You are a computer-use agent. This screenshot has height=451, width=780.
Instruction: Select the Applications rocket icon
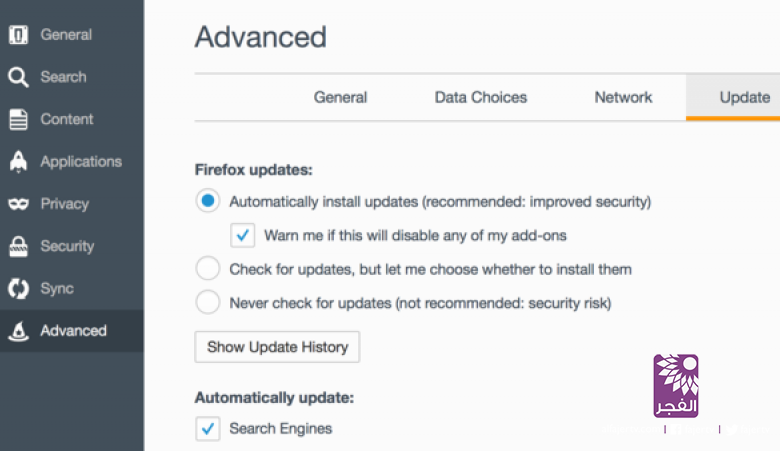(x=17, y=162)
